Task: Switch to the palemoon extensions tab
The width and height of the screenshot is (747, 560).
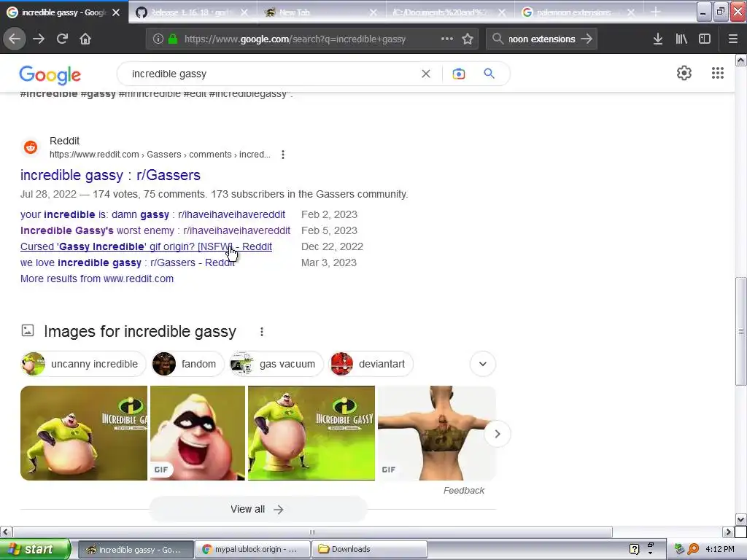Action: coord(578,13)
